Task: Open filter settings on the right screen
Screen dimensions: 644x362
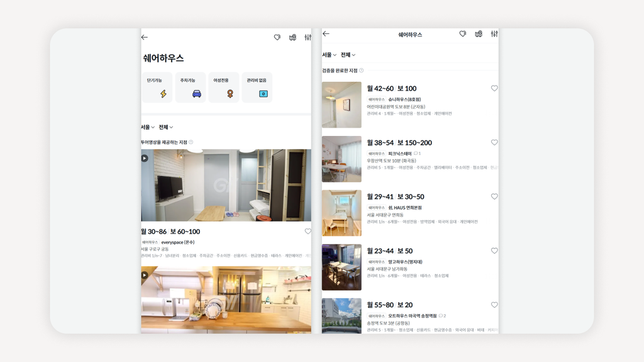Action: coord(494,34)
